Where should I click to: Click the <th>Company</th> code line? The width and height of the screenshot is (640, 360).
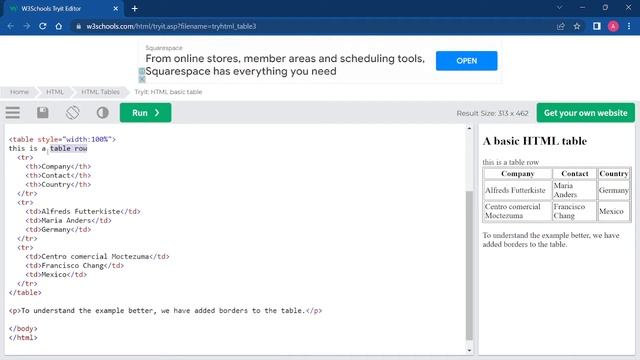(58, 166)
